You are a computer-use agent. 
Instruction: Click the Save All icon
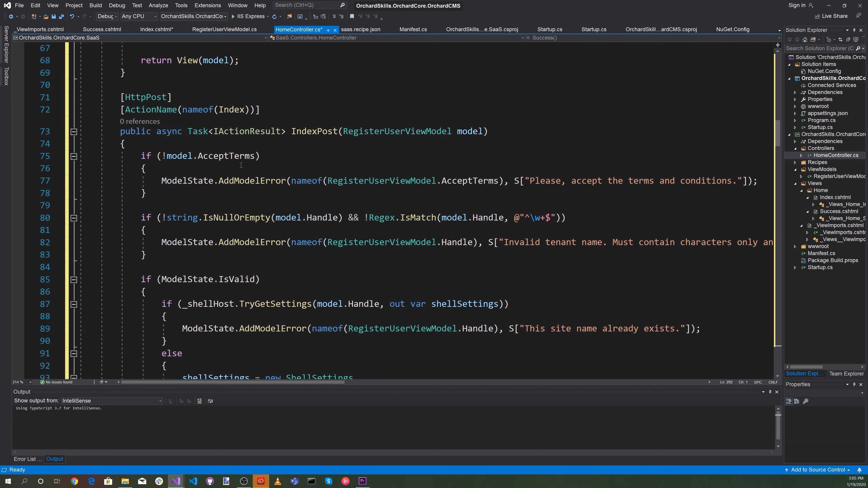61,16
